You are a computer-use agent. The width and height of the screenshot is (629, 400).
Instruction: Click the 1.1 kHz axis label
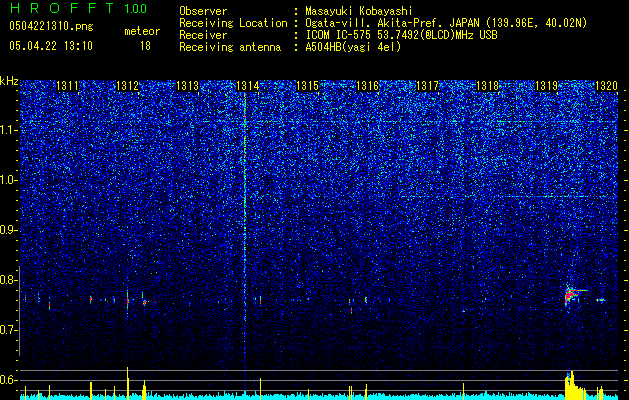point(9,130)
